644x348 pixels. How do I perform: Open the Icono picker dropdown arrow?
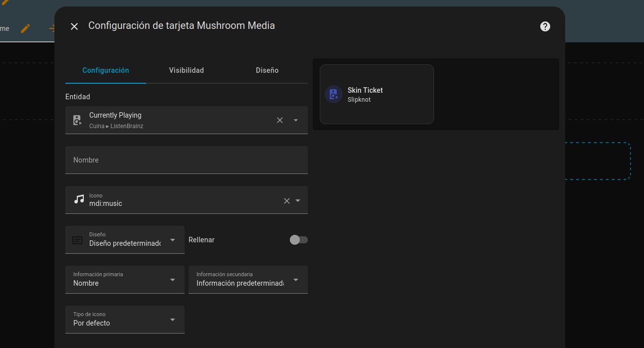click(298, 200)
